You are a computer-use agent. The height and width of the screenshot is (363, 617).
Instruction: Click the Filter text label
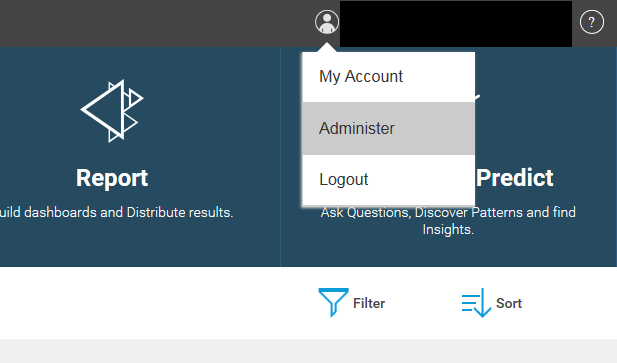click(x=369, y=303)
